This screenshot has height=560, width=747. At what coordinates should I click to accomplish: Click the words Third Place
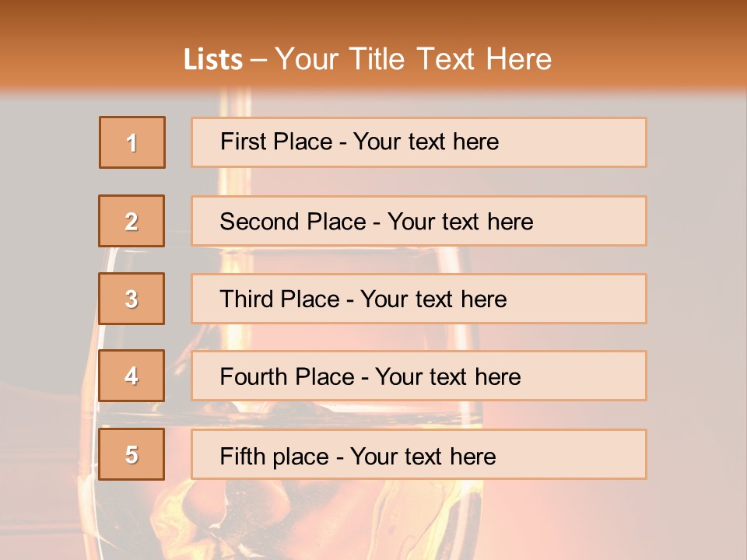[x=279, y=299]
